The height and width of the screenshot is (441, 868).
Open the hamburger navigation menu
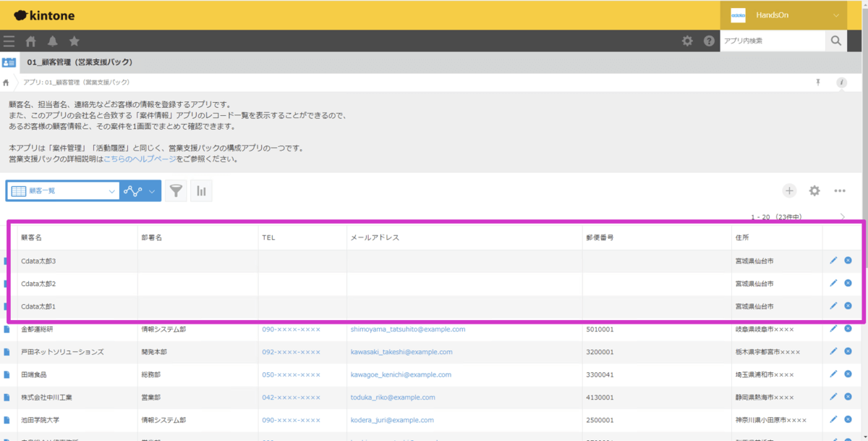click(x=9, y=41)
